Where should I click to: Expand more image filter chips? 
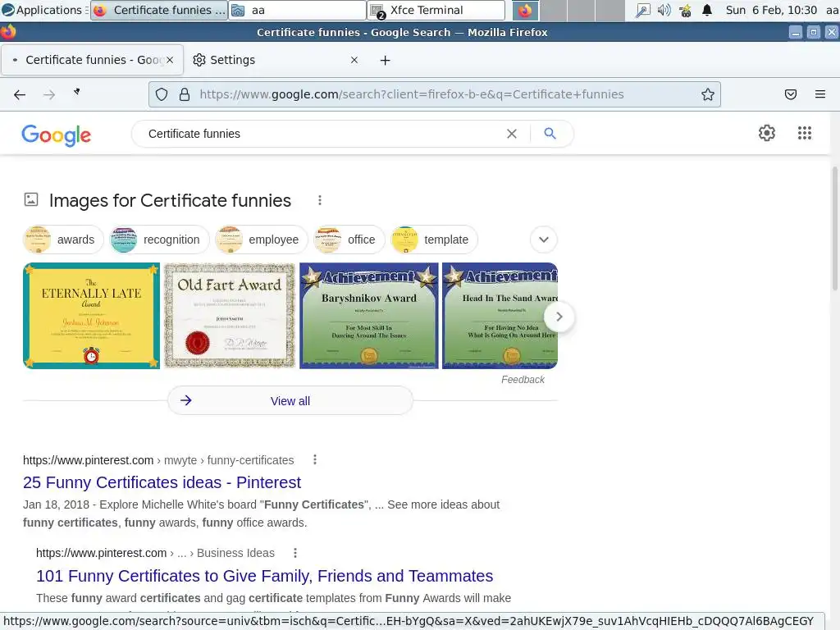click(x=543, y=240)
